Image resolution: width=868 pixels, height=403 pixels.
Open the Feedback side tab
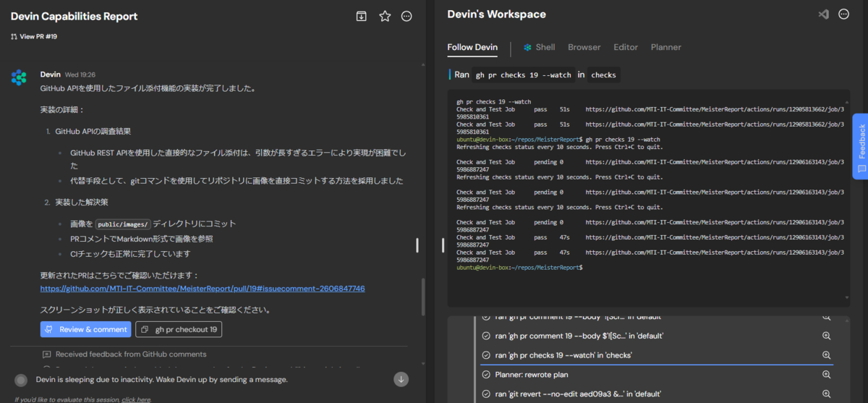[x=860, y=146]
